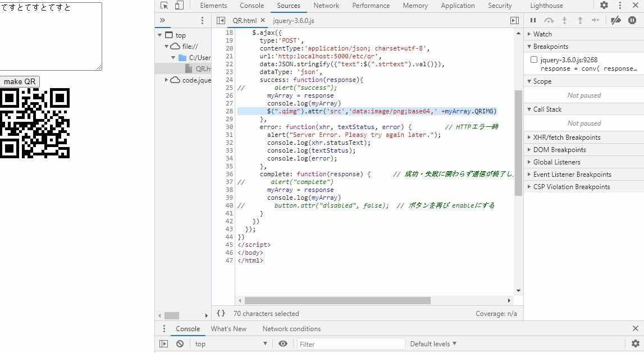Image resolution: width=644 pixels, height=353 pixels.
Task: Click the step icon in debugger toolbar
Action: click(x=595, y=20)
